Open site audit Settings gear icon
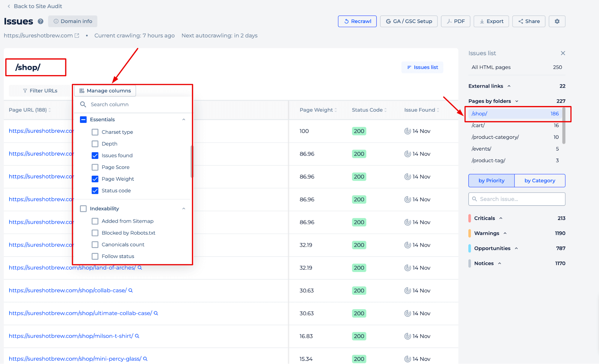The height and width of the screenshot is (364, 599). point(557,21)
